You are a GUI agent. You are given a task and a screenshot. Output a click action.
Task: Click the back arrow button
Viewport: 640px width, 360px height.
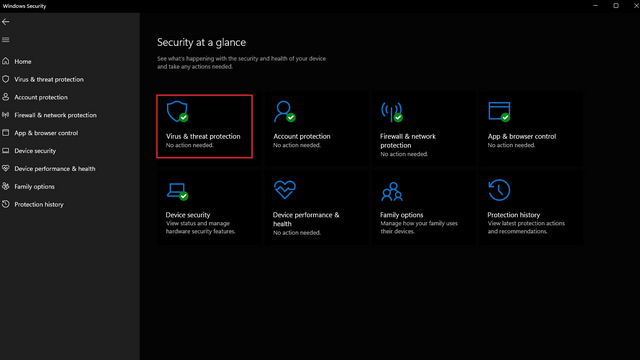coord(5,22)
